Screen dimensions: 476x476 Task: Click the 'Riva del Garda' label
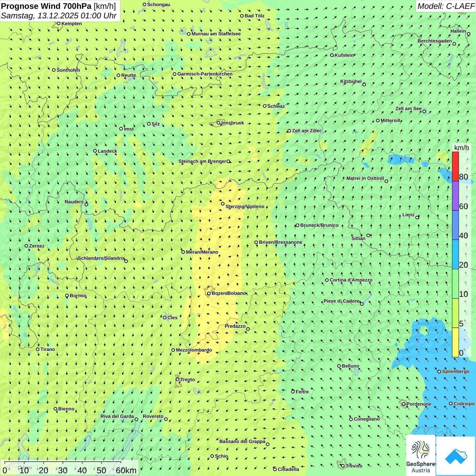click(x=117, y=416)
